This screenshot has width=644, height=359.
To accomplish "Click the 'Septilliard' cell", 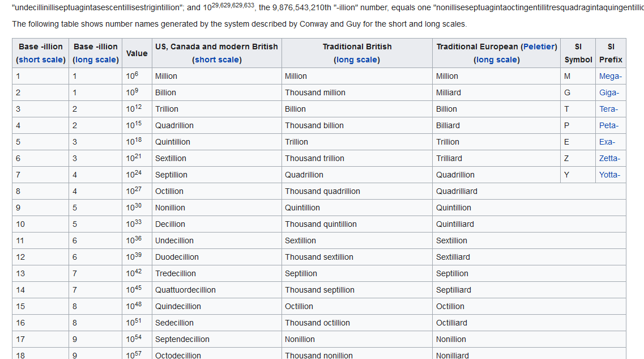I will [529, 290].
